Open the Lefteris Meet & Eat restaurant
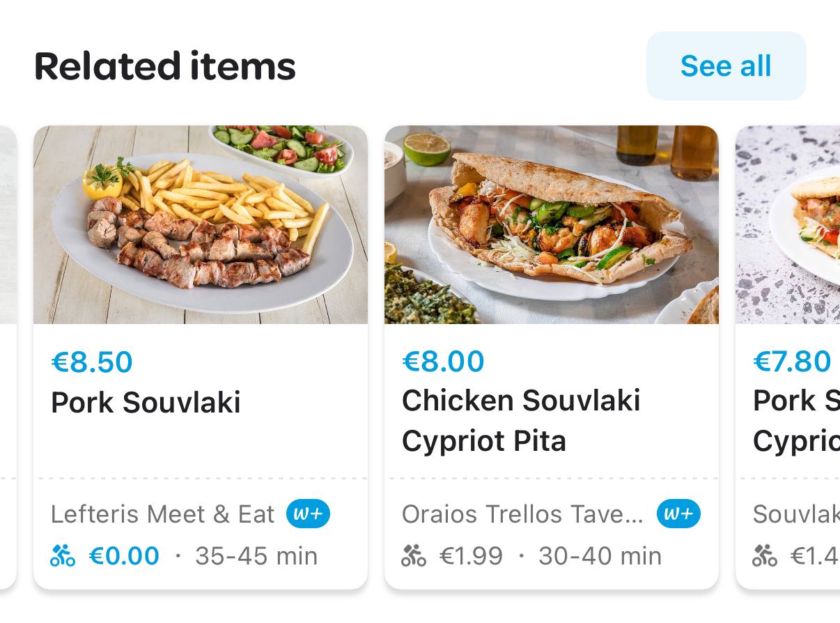The height and width of the screenshot is (623, 840). (x=162, y=514)
